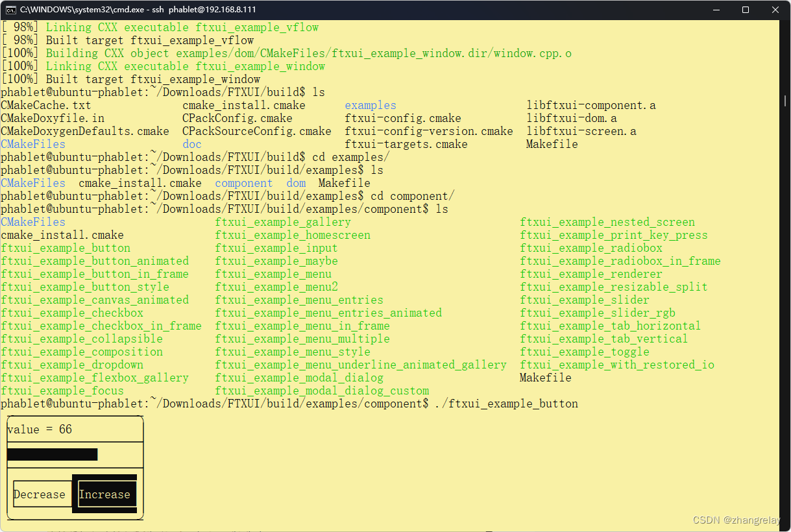Click 'ftxui_example_menu_underline_animated_gallery' entry
This screenshot has height=532, width=791.
361,365
